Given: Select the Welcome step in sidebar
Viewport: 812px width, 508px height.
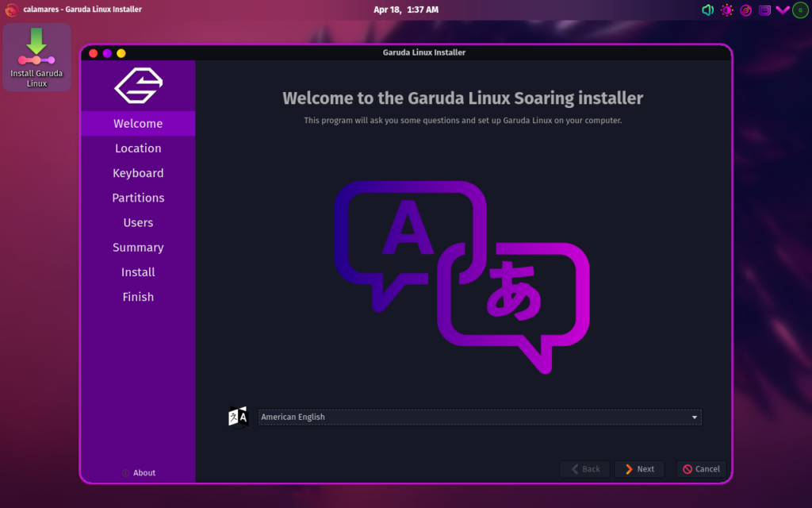Looking at the screenshot, I should click(138, 124).
